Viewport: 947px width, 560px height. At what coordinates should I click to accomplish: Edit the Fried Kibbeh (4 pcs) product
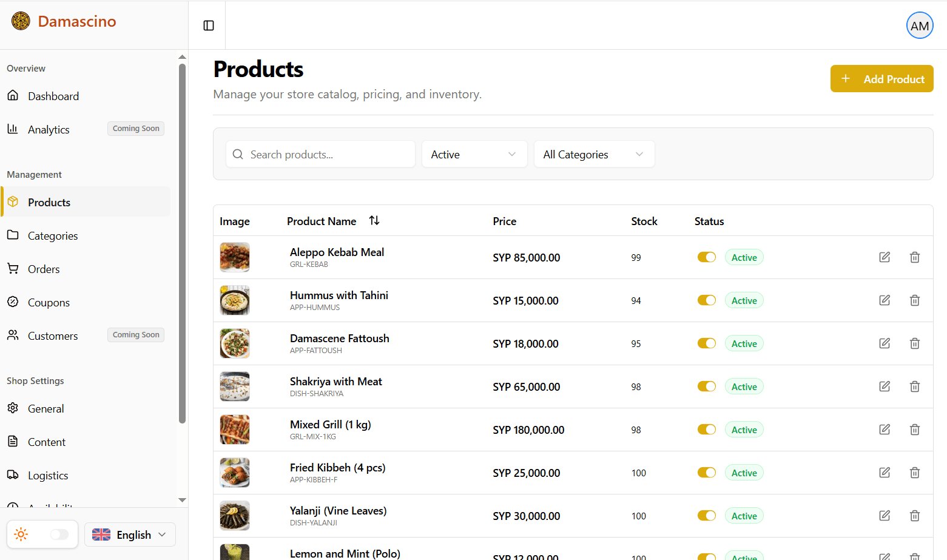(x=885, y=473)
